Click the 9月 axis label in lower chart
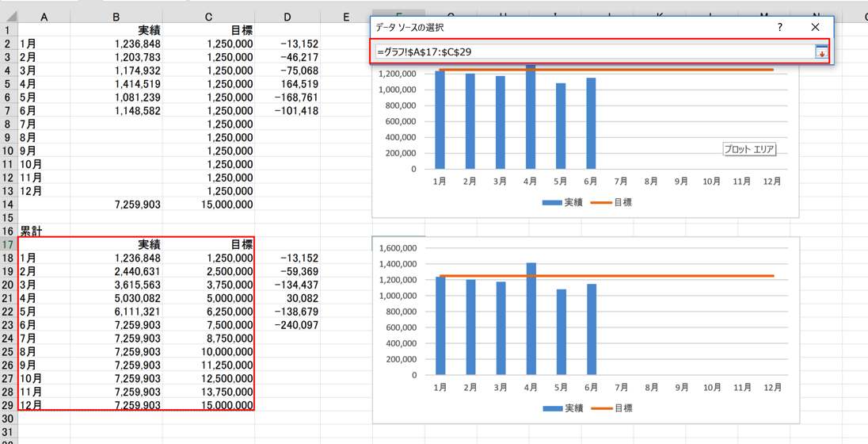 tap(681, 387)
